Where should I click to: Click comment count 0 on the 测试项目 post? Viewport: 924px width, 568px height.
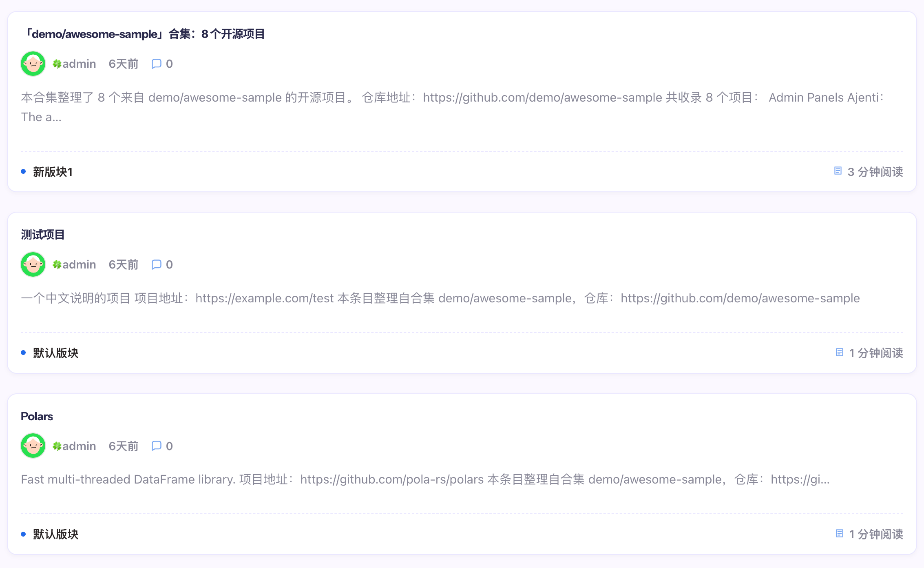tap(169, 264)
